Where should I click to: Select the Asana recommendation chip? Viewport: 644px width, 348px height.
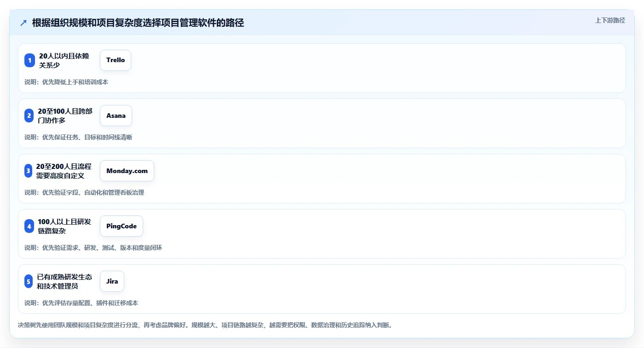coord(116,116)
